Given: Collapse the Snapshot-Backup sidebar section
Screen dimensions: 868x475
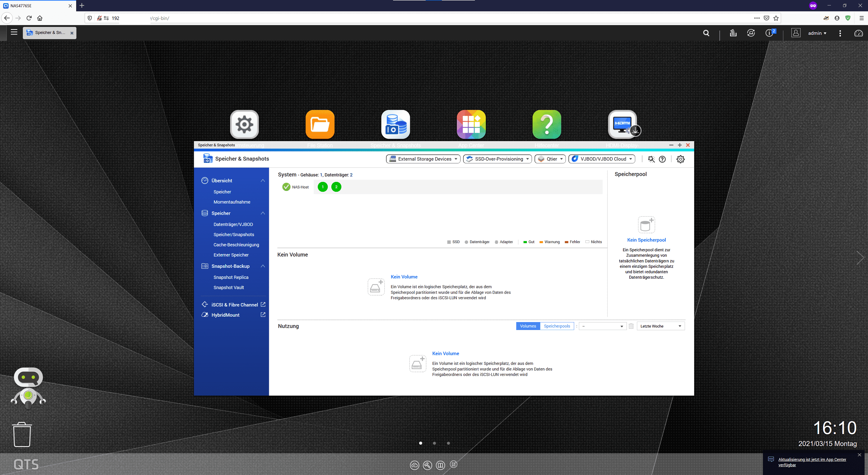Looking at the screenshot, I should pyautogui.click(x=263, y=266).
